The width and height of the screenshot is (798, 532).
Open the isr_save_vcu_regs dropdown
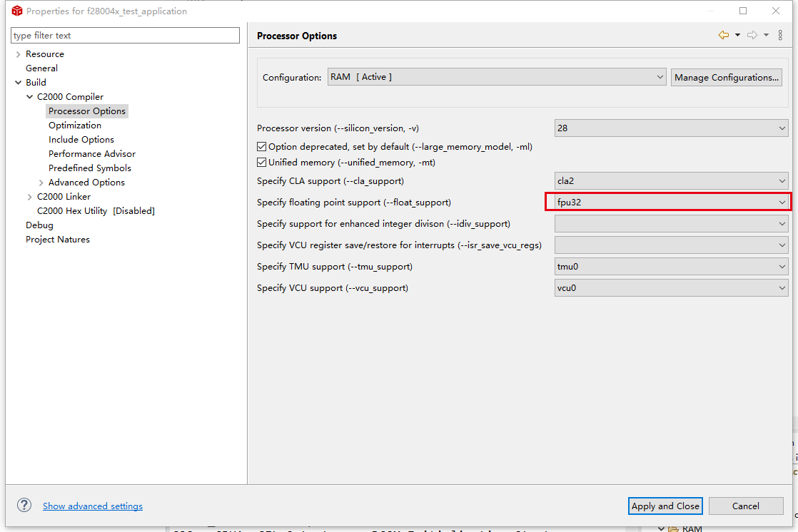pos(671,245)
